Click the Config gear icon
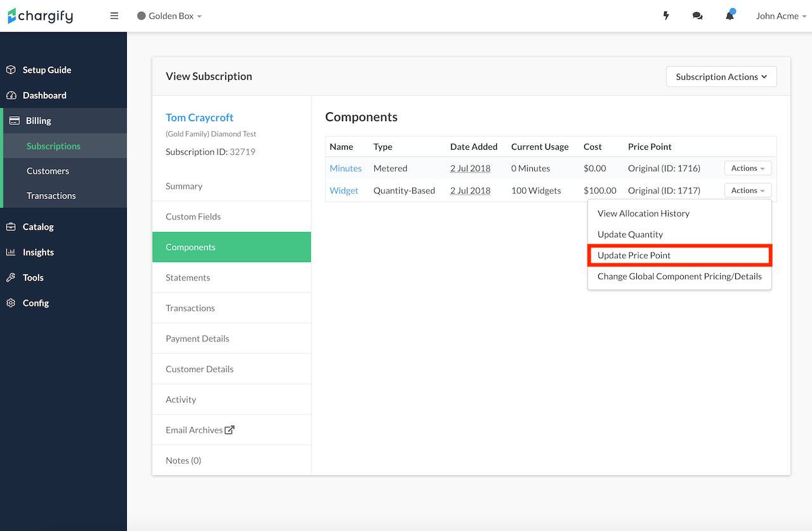The height and width of the screenshot is (531, 812). click(11, 303)
